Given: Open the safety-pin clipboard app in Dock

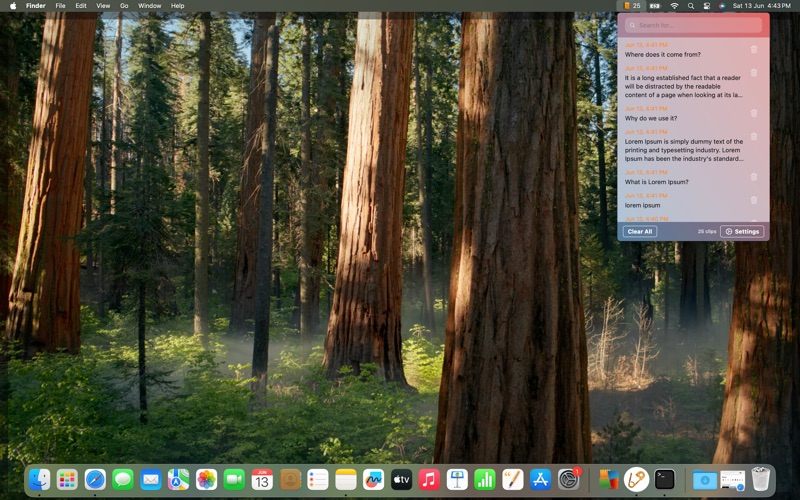Looking at the screenshot, I should pyautogui.click(x=636, y=480).
